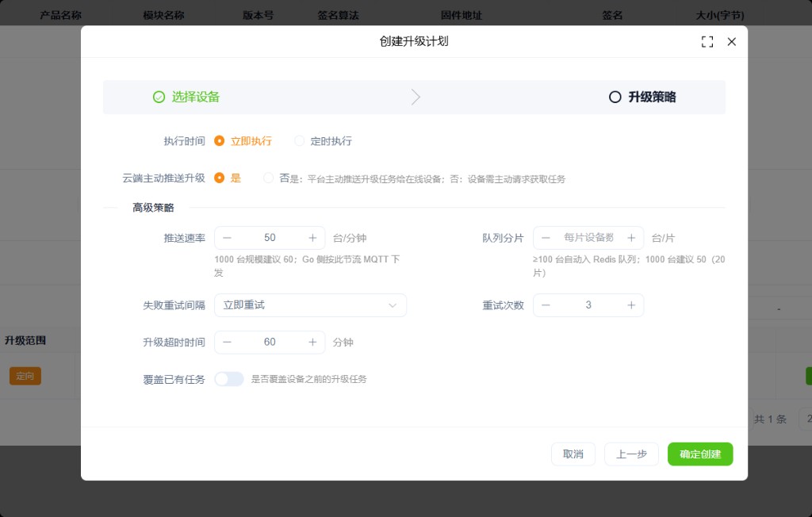812x517 pixels.
Task: Select 是 for cloud push upgrade
Action: 228,178
